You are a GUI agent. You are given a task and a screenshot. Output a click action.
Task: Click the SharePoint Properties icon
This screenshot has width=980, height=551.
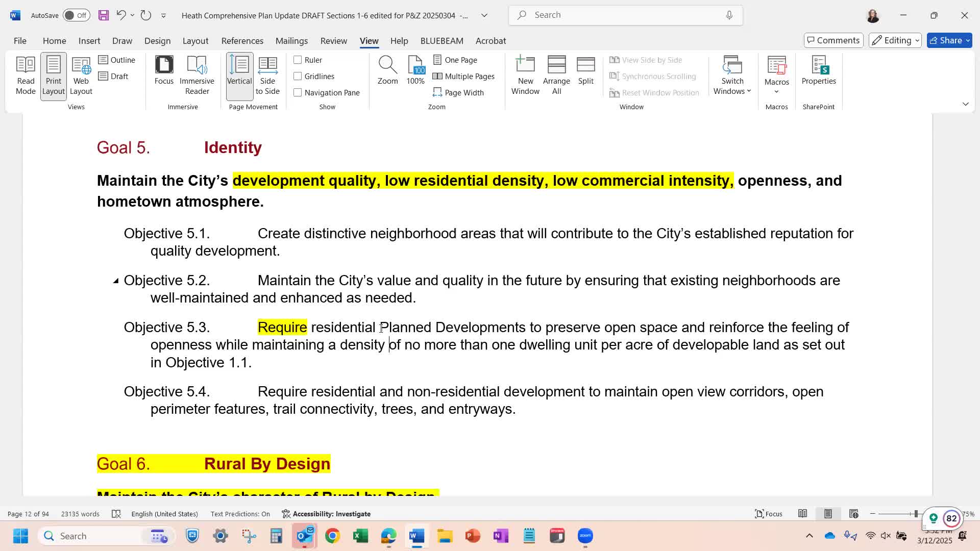click(x=818, y=70)
